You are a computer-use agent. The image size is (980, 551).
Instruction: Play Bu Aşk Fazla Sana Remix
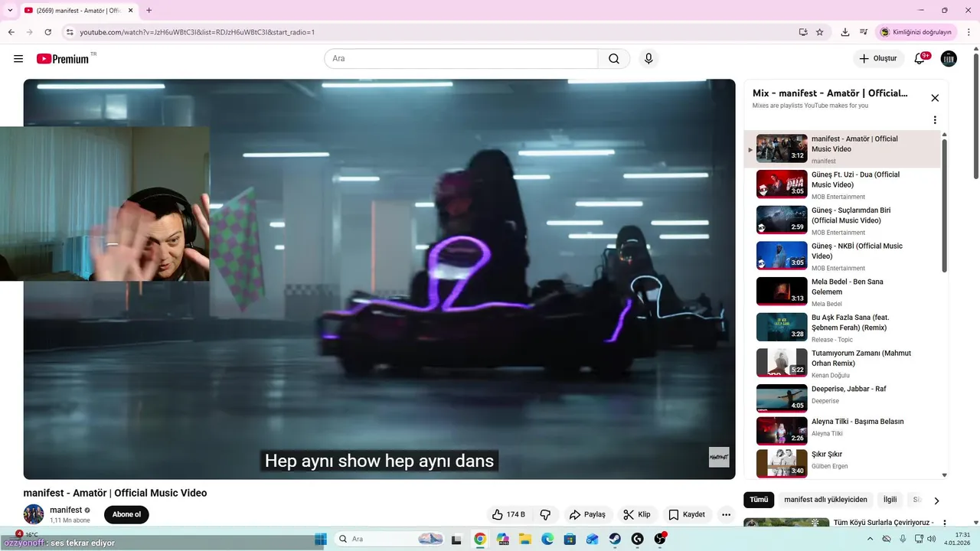coord(842,328)
